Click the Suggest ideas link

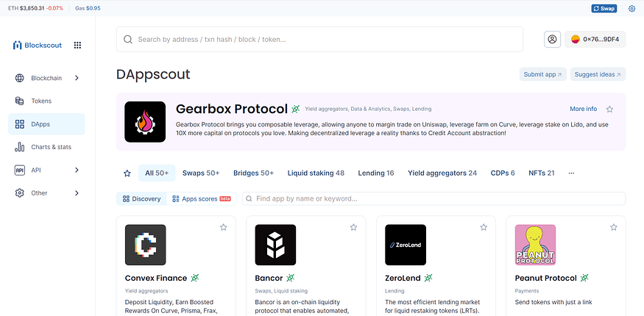click(598, 74)
